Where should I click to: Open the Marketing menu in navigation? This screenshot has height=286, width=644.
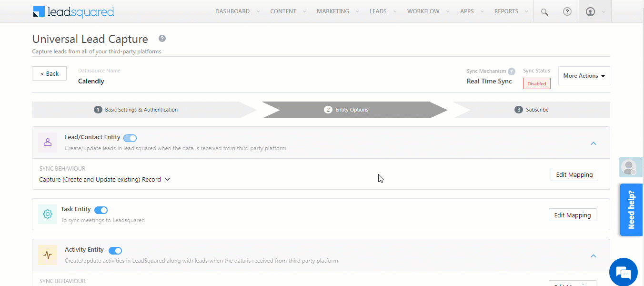pyautogui.click(x=333, y=11)
